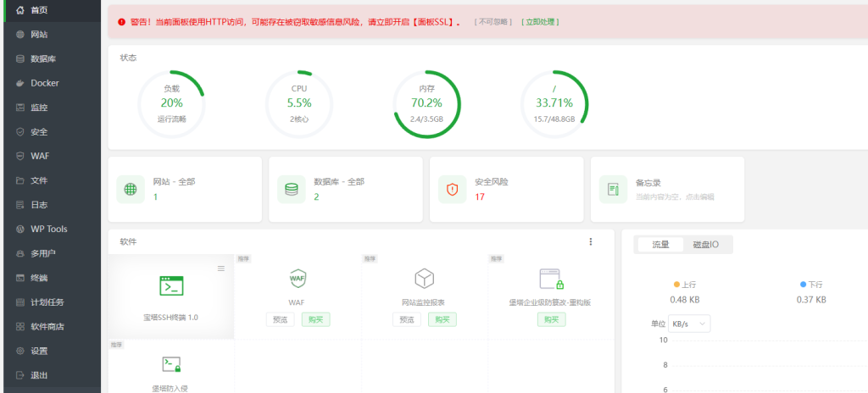868x393 pixels.
Task: Click the shield icon beside 安全
Action: tap(20, 132)
